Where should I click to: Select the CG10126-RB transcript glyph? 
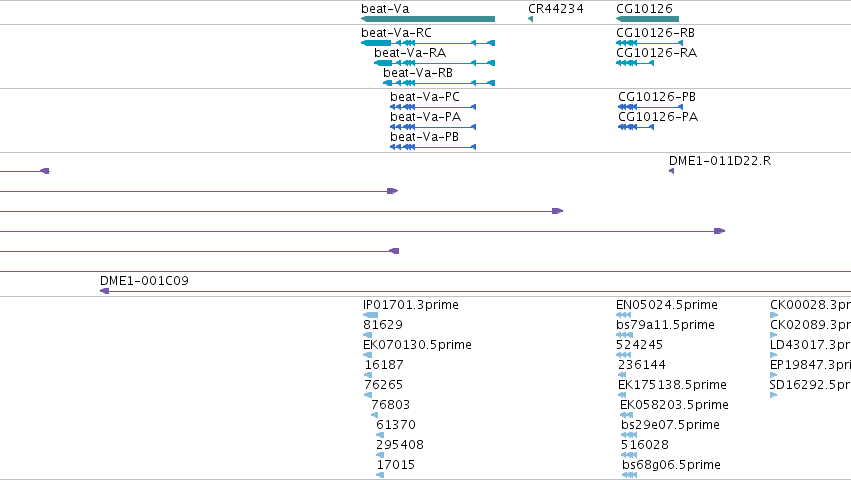click(x=650, y=43)
